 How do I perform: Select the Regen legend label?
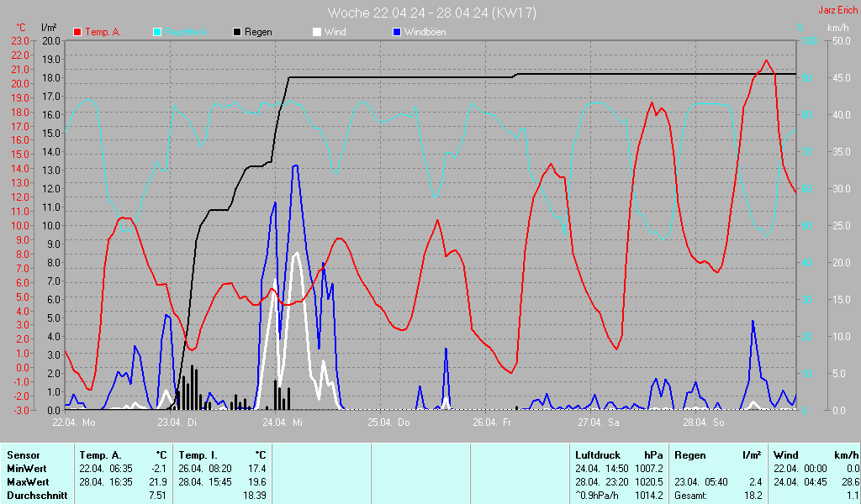click(x=258, y=33)
